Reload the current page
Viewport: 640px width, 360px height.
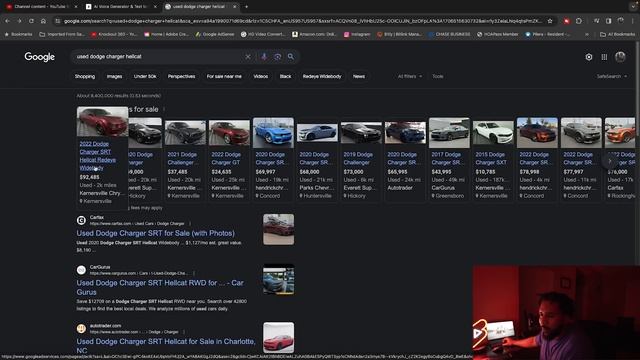click(31, 21)
